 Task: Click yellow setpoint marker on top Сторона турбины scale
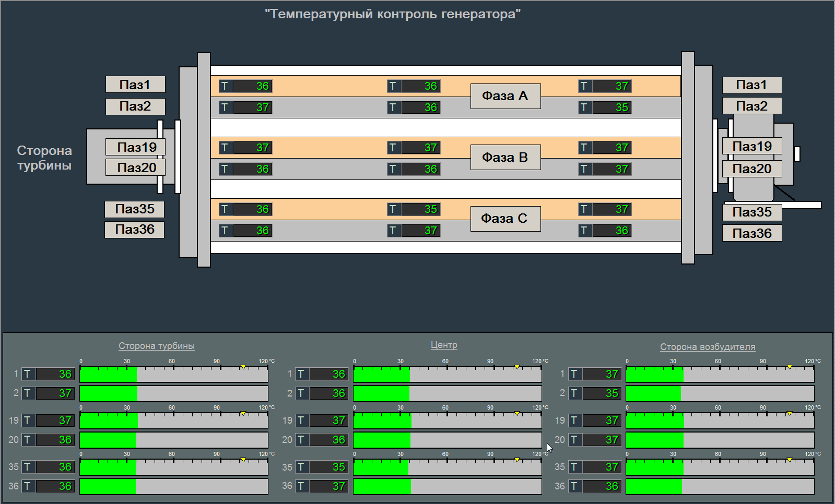243,367
